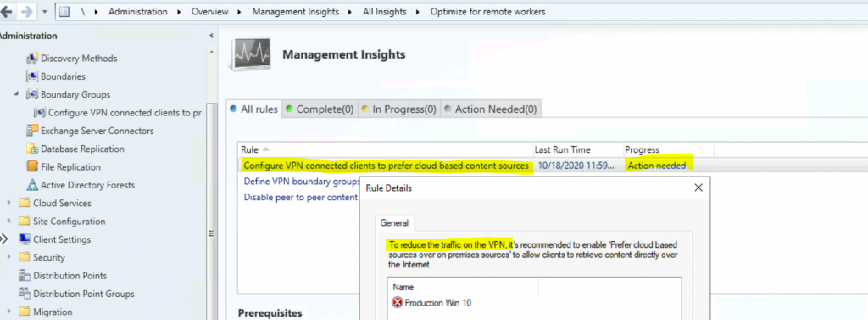Select Production Win 10 in Rule Details list
868x320 pixels.
[438, 303]
